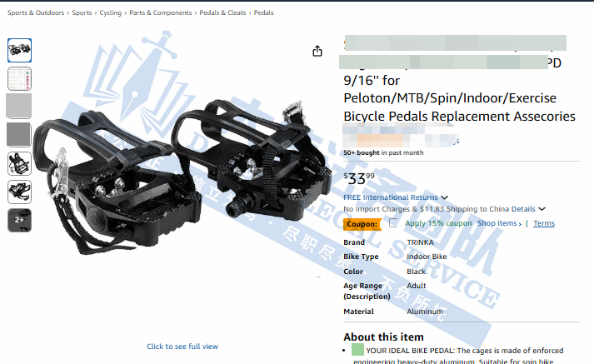Go to Sports & Outdoors breadcrumb
This screenshot has width=594, height=364.
[x=36, y=12]
